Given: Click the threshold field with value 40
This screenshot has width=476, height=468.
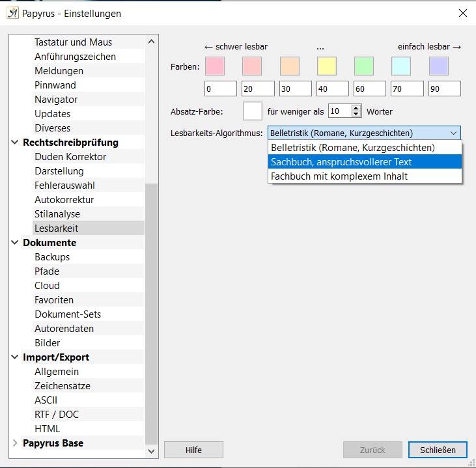Looking at the screenshot, I should [x=333, y=89].
